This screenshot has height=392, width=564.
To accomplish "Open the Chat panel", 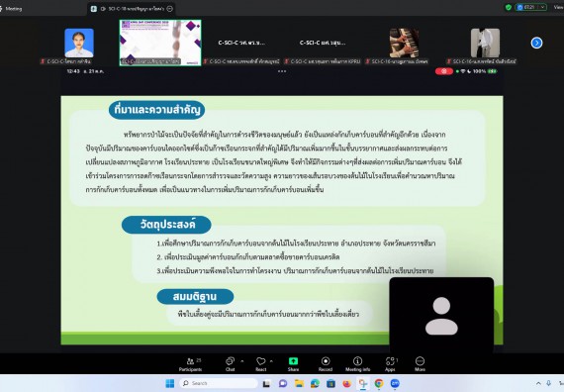I will (230, 364).
